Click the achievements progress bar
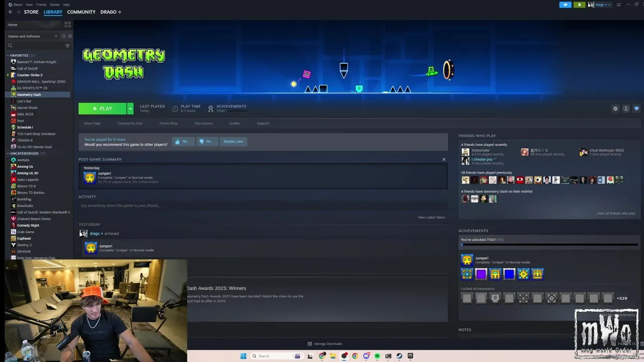The height and width of the screenshot is (362, 644). tap(549, 245)
